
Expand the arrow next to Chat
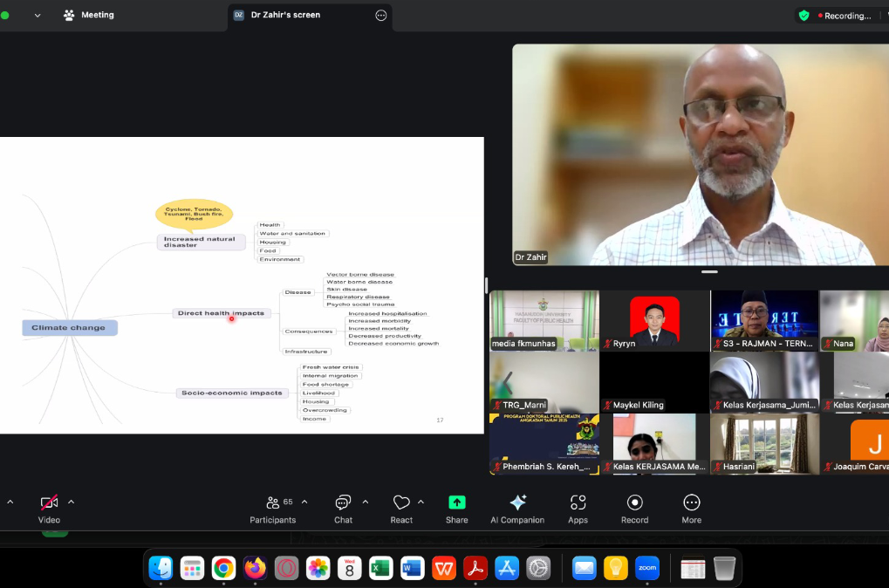(366, 502)
